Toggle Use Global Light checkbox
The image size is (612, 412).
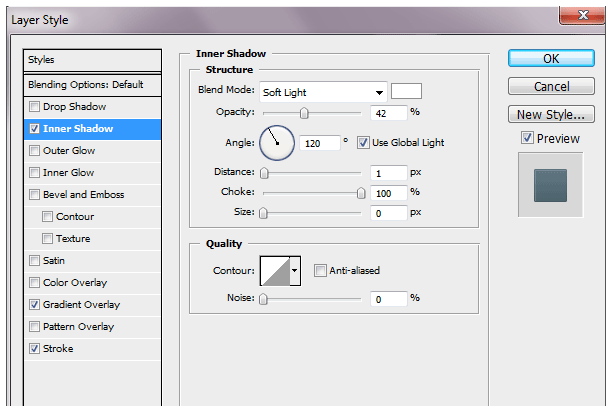[363, 143]
